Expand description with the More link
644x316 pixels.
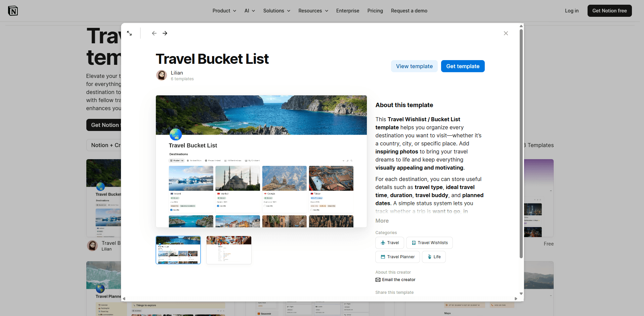(x=382, y=221)
